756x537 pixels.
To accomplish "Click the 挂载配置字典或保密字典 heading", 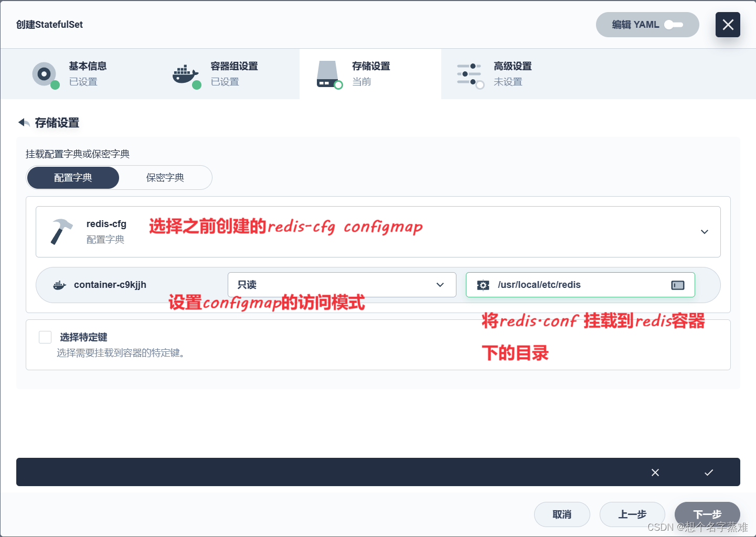I will coord(78,154).
